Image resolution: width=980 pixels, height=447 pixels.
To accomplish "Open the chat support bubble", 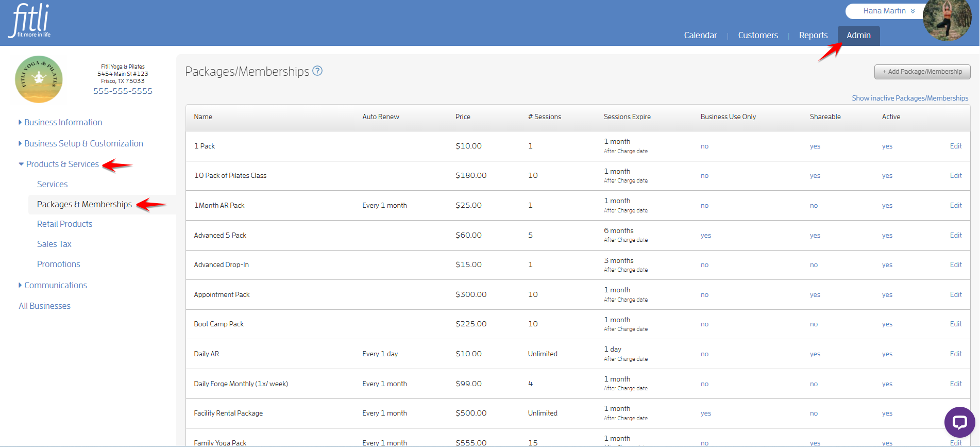I will point(959,422).
